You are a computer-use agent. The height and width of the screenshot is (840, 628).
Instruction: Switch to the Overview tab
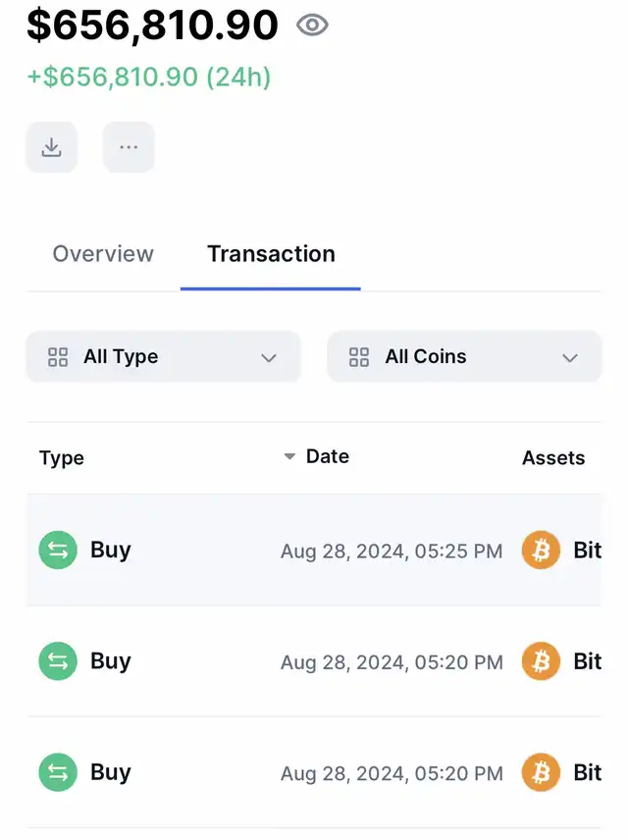click(103, 254)
